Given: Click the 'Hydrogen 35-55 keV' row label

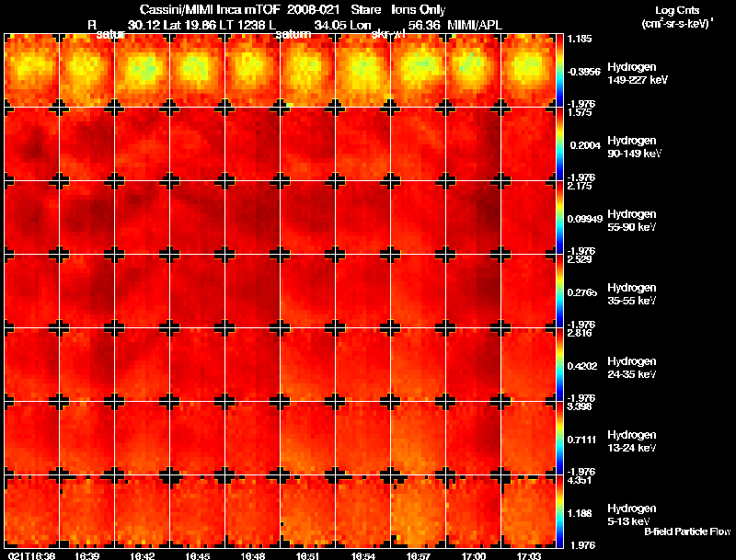Looking at the screenshot, I should [x=632, y=294].
